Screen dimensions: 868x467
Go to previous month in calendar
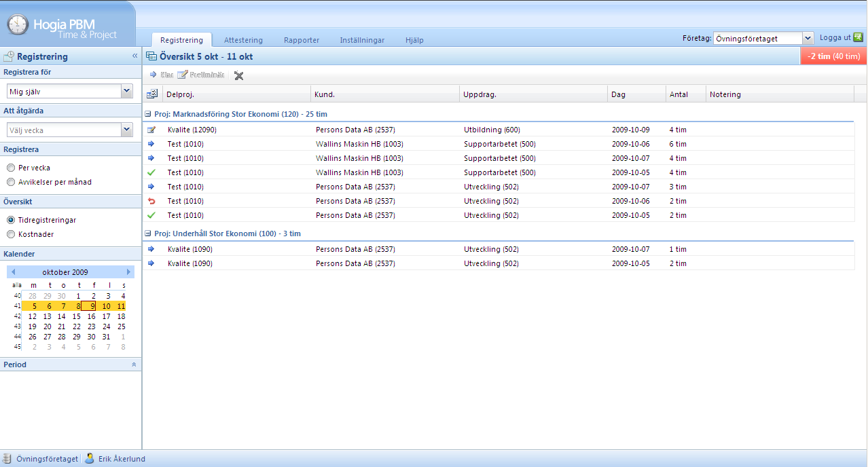coord(14,272)
